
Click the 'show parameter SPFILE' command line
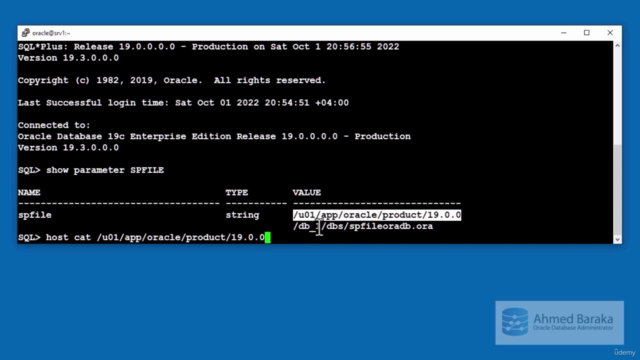91,170
